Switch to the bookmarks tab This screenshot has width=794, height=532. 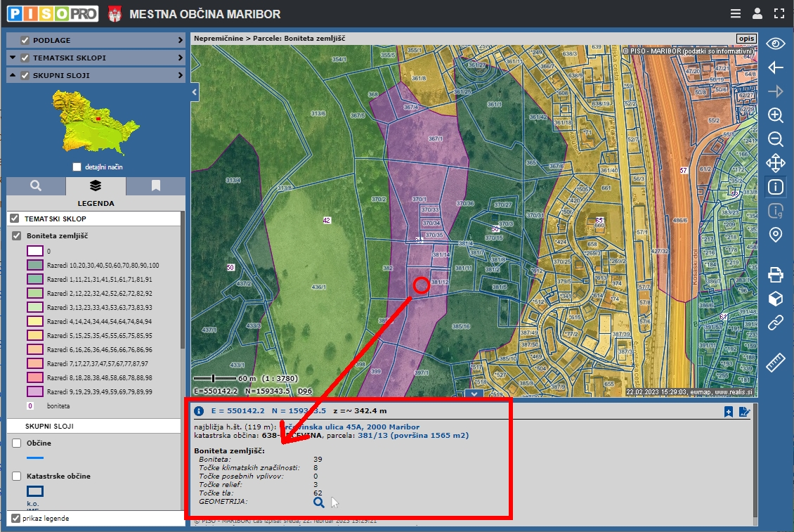coord(155,186)
